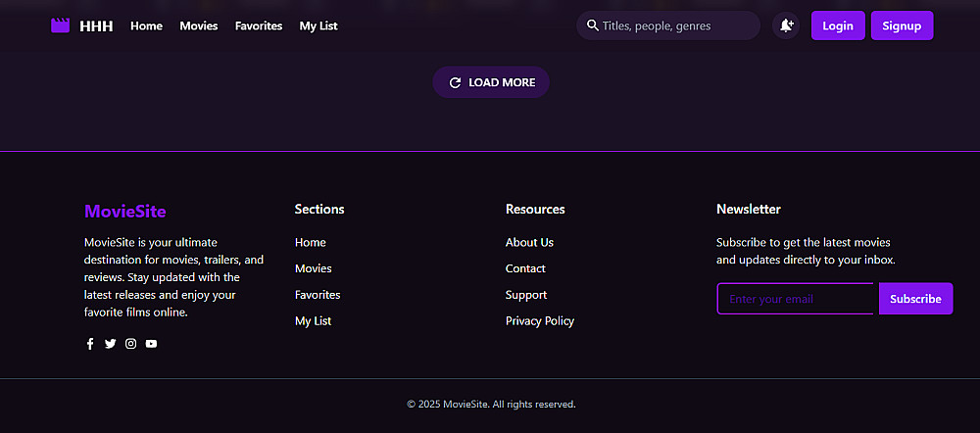Open Favorites in top navigation
Screen dimensions: 980x433
click(x=259, y=25)
